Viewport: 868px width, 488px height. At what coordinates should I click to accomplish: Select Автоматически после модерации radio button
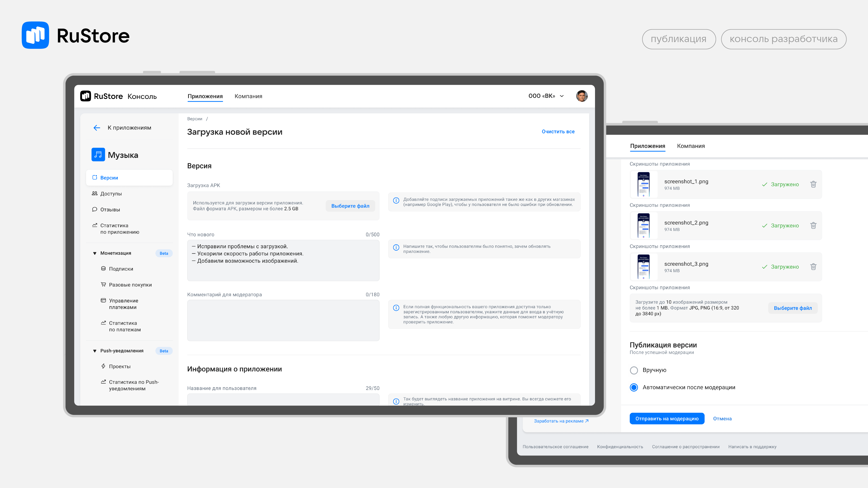(x=634, y=387)
